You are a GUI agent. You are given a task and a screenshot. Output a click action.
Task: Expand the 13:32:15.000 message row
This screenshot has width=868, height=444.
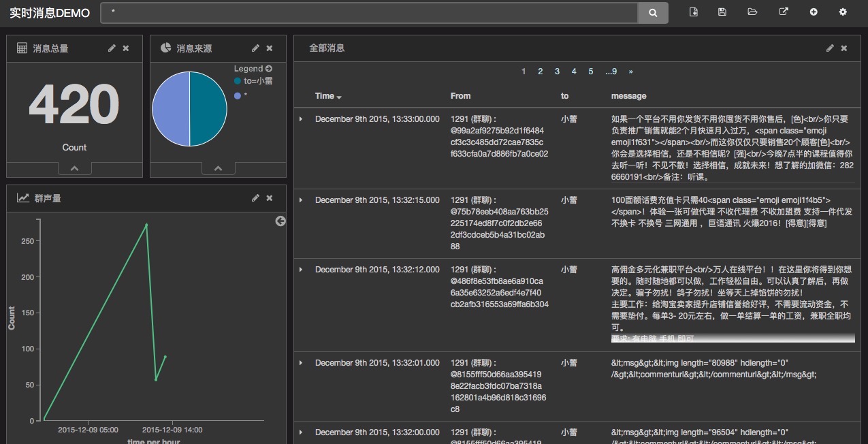(301, 200)
